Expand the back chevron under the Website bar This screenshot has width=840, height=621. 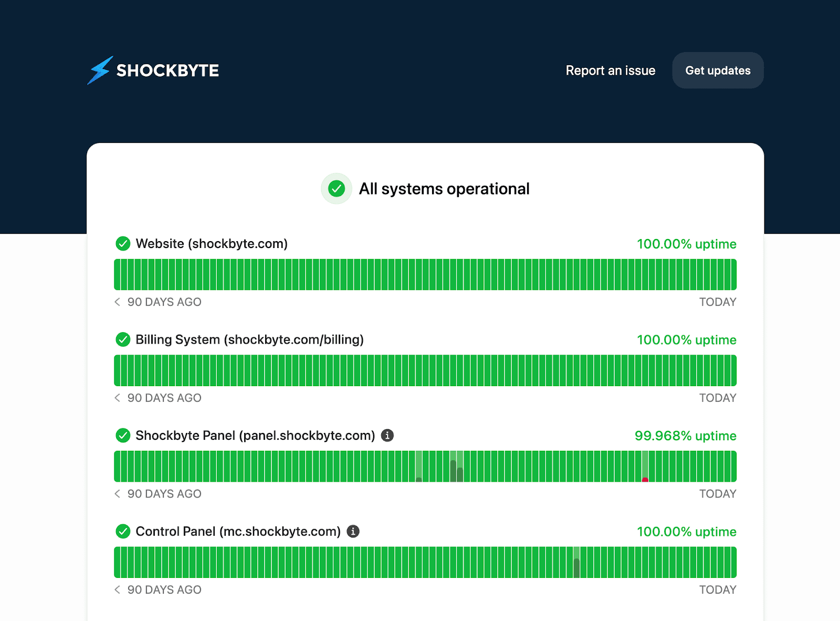point(117,302)
